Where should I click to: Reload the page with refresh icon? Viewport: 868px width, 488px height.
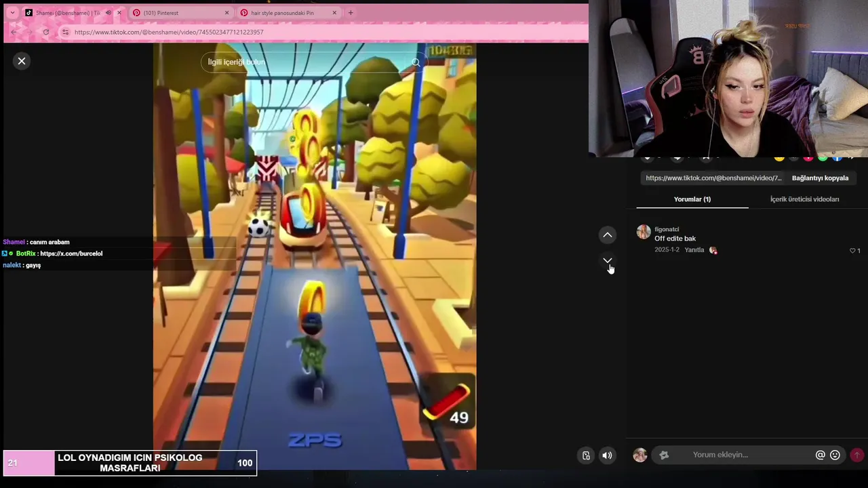(x=45, y=32)
